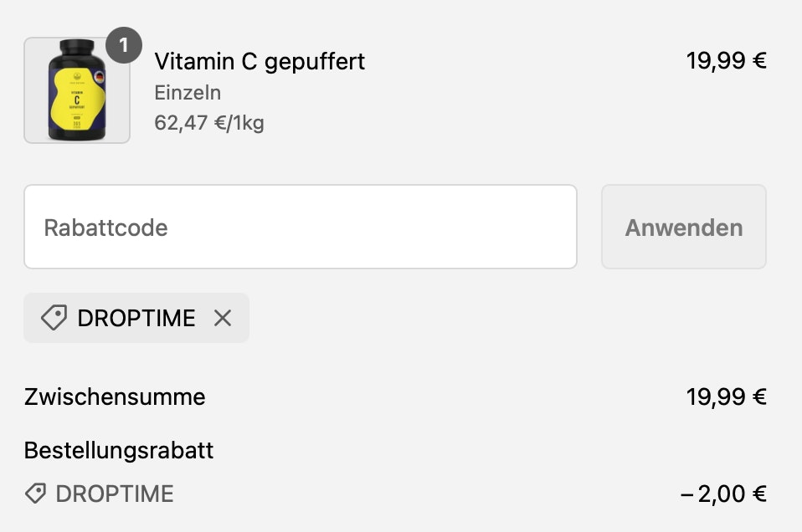The height and width of the screenshot is (532, 802).
Task: Click the Bestellungsrabatt heading
Action: click(x=119, y=451)
